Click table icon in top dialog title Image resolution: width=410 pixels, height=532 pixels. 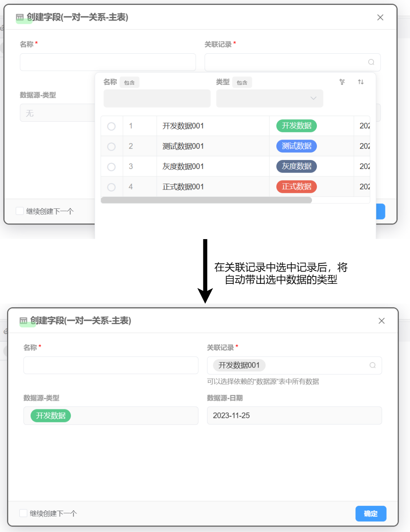[20, 17]
